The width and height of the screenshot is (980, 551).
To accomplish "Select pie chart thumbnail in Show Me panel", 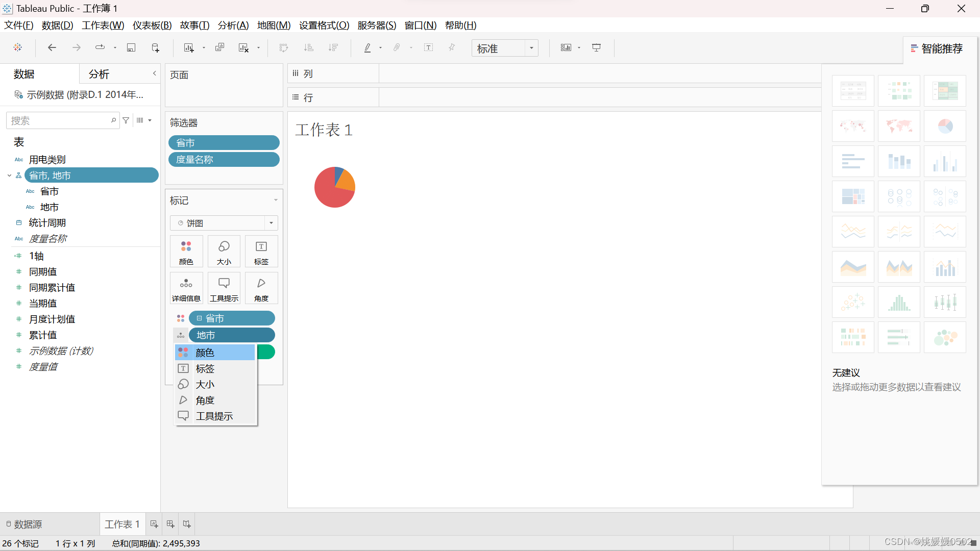I will pyautogui.click(x=944, y=126).
